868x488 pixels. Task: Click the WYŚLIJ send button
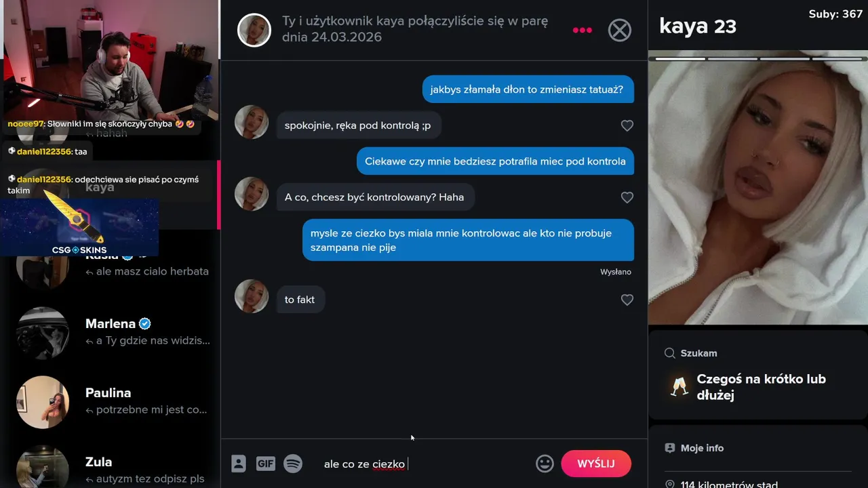596,464
